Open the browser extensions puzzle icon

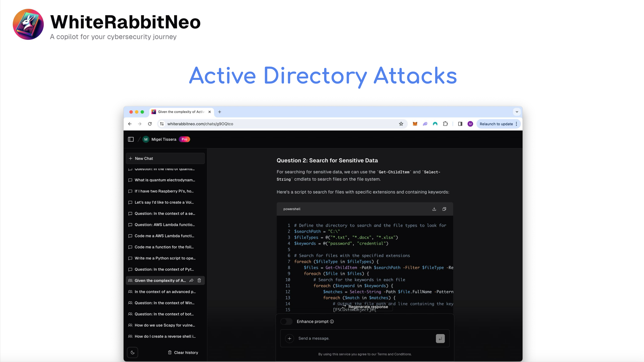click(x=445, y=124)
